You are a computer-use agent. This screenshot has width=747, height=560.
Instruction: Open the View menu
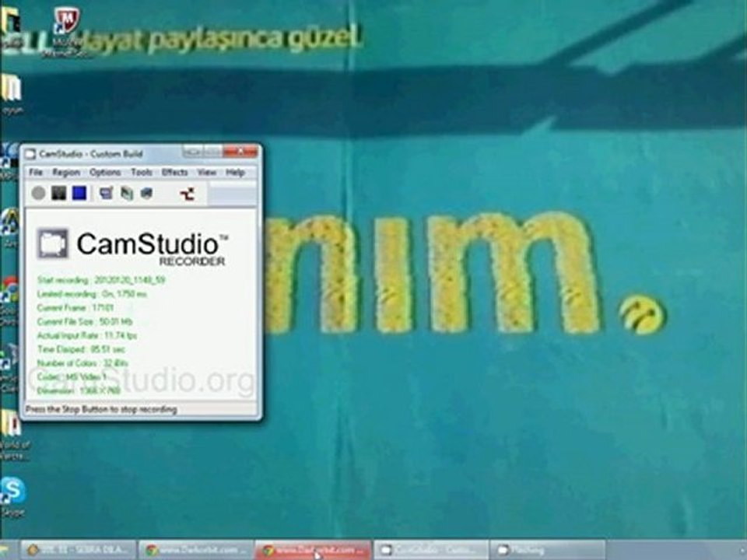tap(207, 172)
